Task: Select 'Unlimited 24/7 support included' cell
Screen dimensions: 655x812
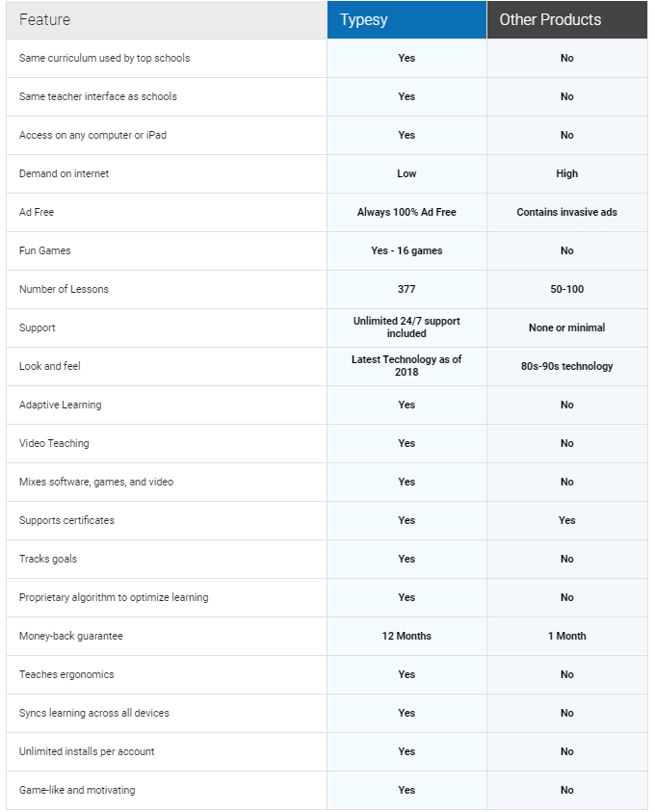Action: coord(406,327)
